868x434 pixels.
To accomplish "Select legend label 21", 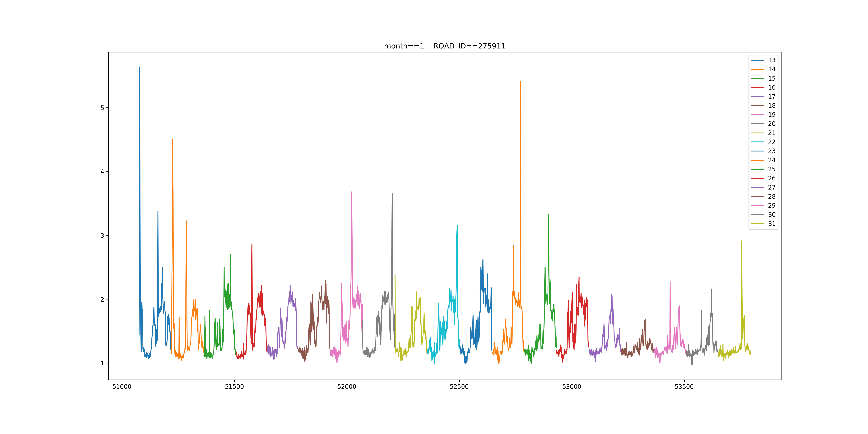I will click(x=772, y=133).
